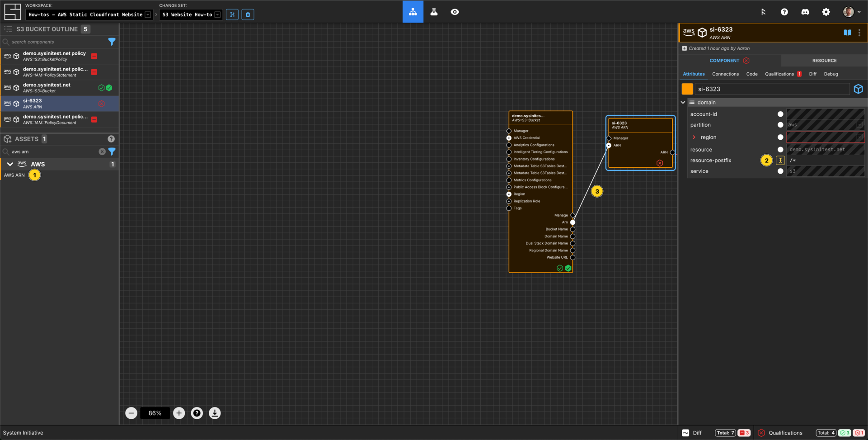The height and width of the screenshot is (440, 868).
Task: Click the apply change set icon
Action: point(232,14)
